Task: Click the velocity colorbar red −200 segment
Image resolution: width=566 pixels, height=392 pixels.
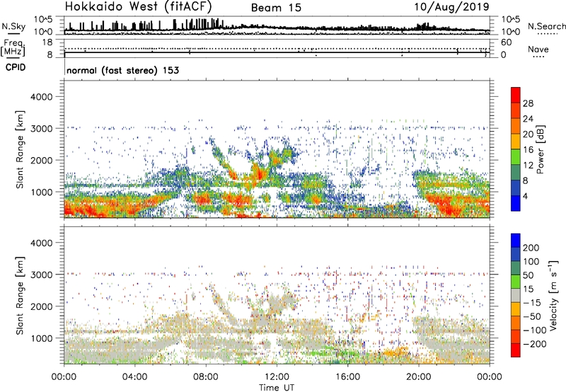Action: click(x=516, y=350)
